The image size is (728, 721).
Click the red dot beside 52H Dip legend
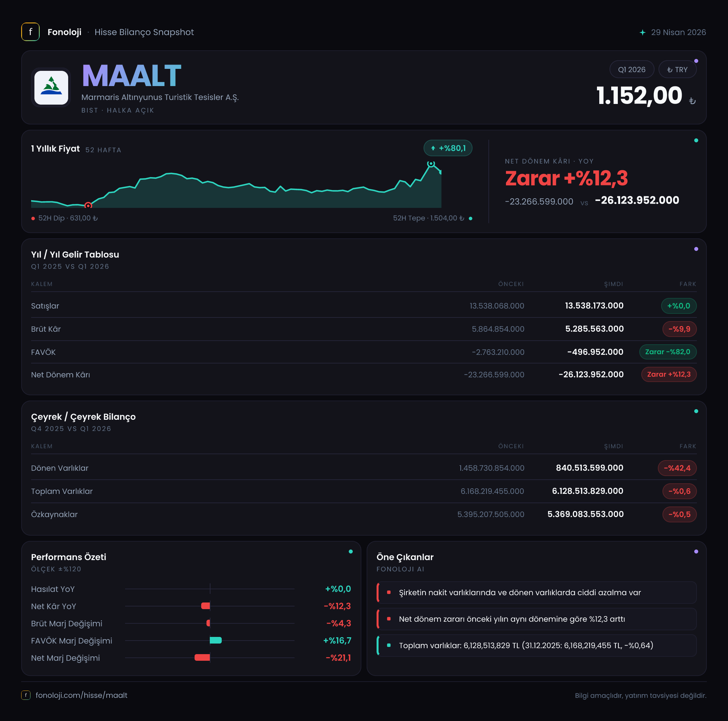point(33,218)
